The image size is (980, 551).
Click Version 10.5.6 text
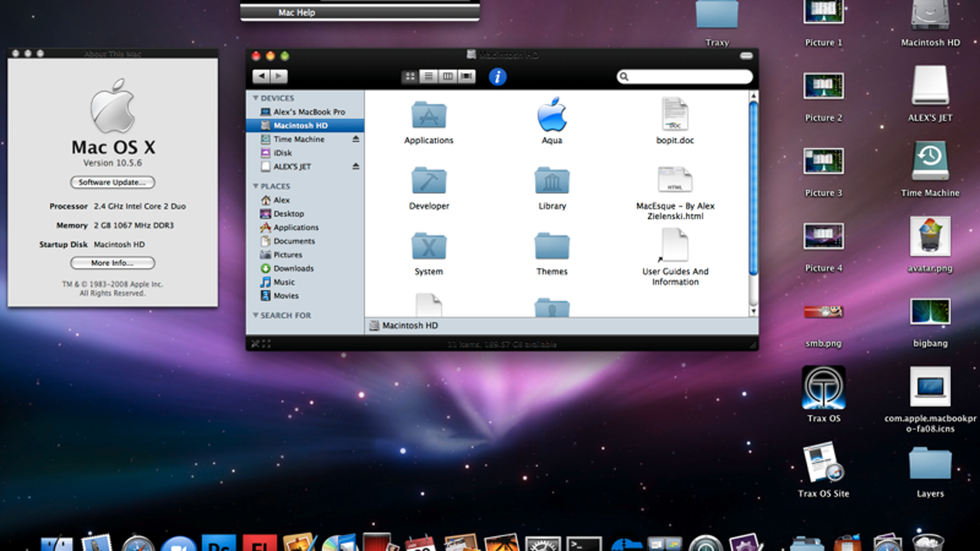[x=113, y=163]
